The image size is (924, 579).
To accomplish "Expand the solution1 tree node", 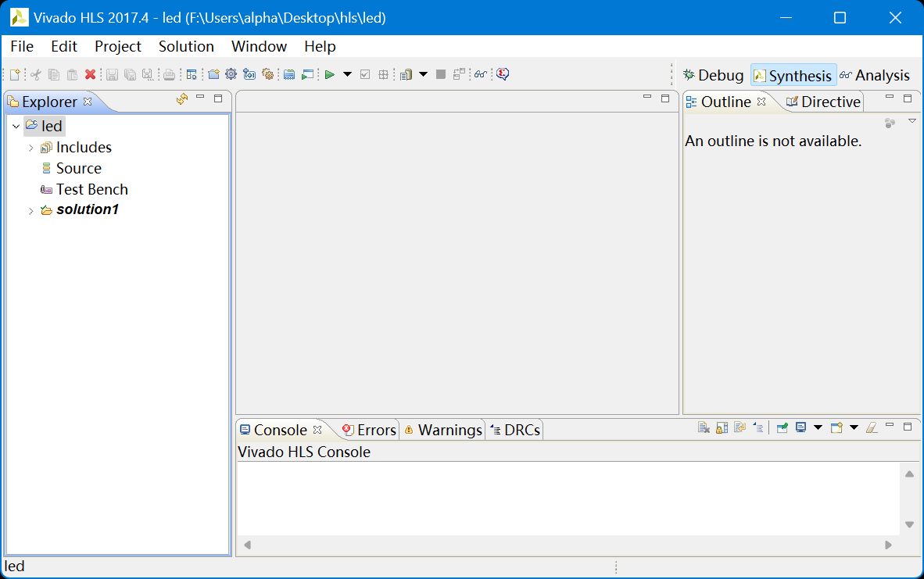I will pyautogui.click(x=31, y=211).
